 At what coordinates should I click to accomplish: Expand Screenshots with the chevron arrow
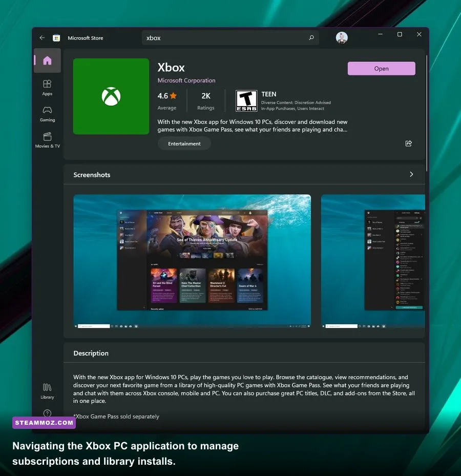[411, 174]
